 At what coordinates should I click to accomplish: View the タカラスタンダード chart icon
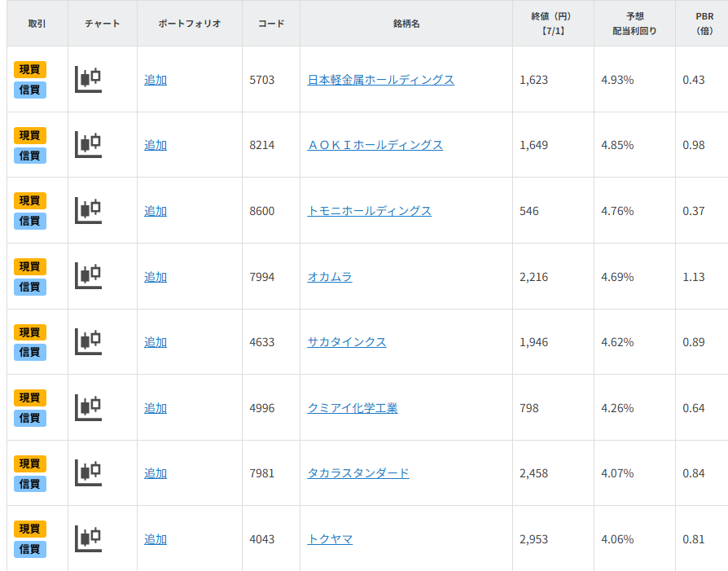[x=89, y=472]
